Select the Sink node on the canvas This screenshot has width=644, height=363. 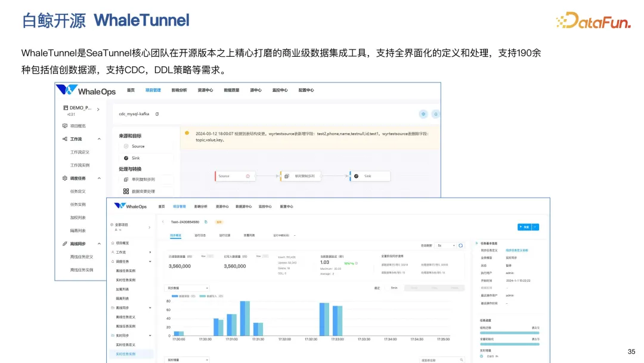click(370, 176)
